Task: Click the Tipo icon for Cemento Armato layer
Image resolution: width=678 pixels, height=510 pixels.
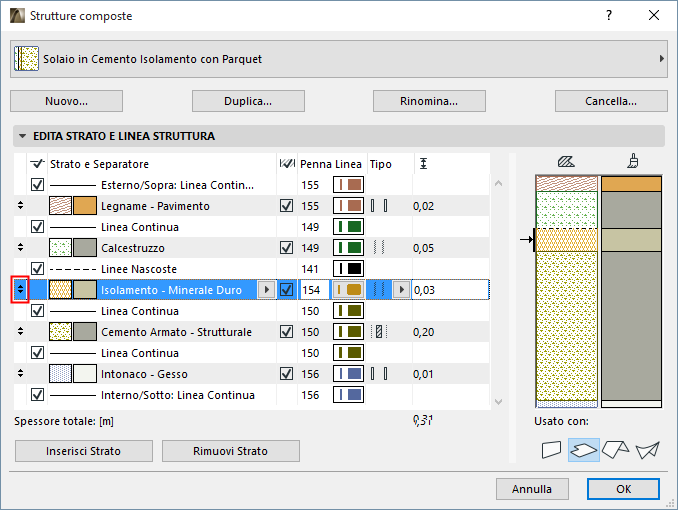Action: click(377, 332)
